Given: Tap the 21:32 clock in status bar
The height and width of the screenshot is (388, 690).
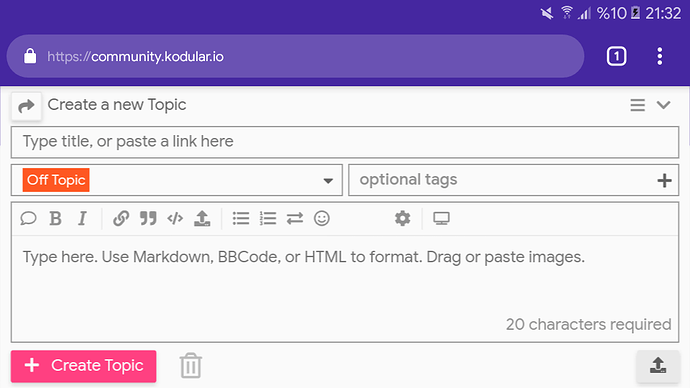Looking at the screenshot, I should (x=663, y=13).
